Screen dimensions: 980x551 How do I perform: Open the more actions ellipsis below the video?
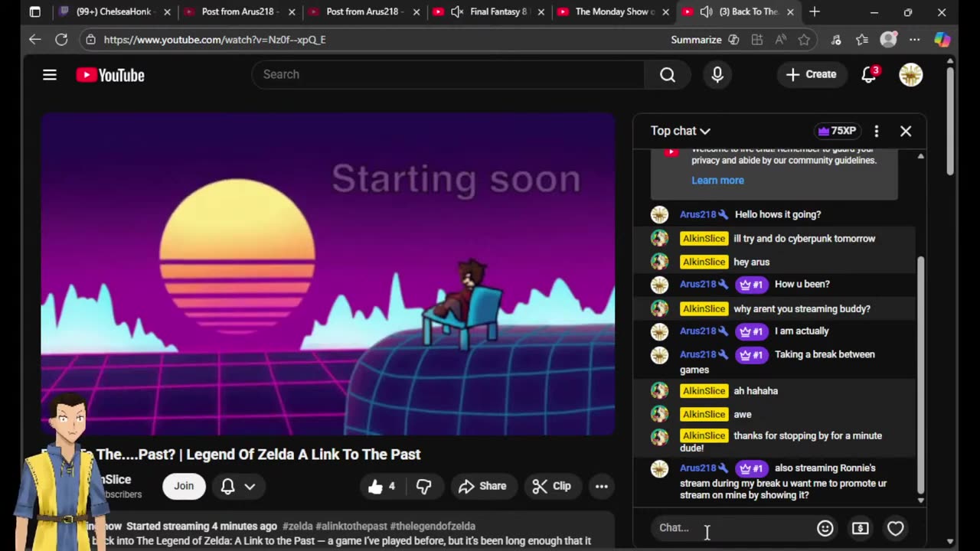pyautogui.click(x=602, y=486)
